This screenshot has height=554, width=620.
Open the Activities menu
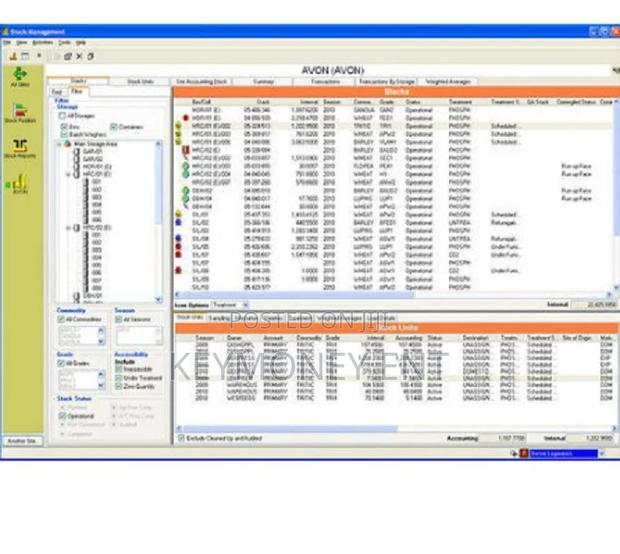click(x=42, y=42)
